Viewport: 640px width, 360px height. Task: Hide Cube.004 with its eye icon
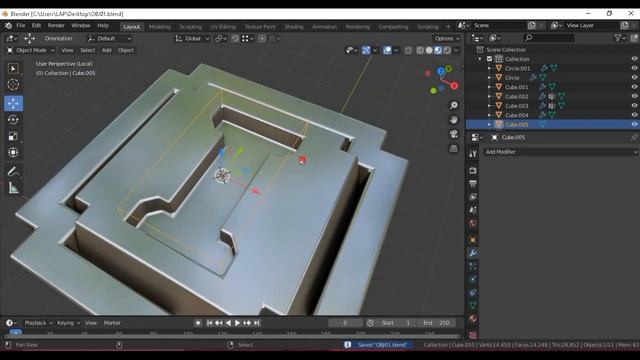tap(634, 115)
